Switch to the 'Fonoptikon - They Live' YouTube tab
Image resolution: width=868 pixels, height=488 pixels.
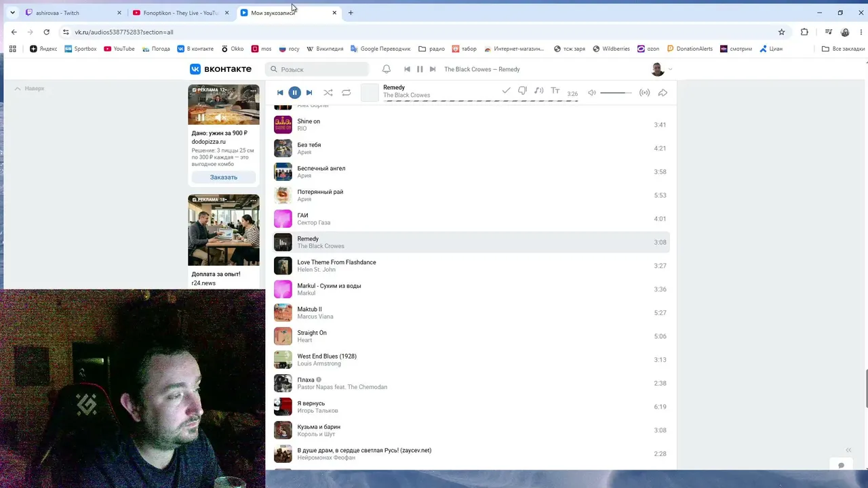(181, 13)
